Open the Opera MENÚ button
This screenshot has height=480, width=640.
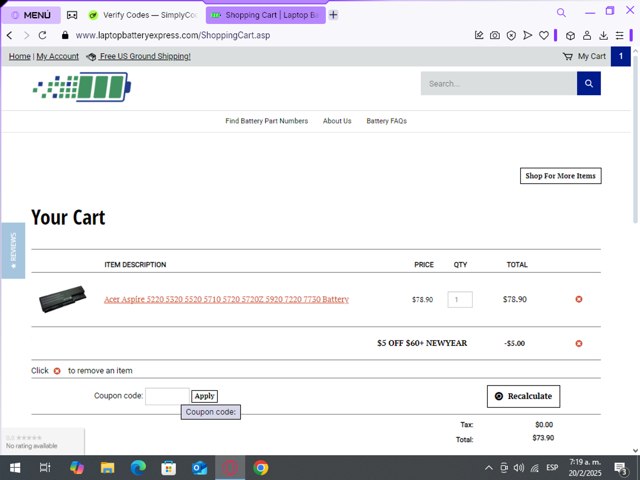coord(31,15)
